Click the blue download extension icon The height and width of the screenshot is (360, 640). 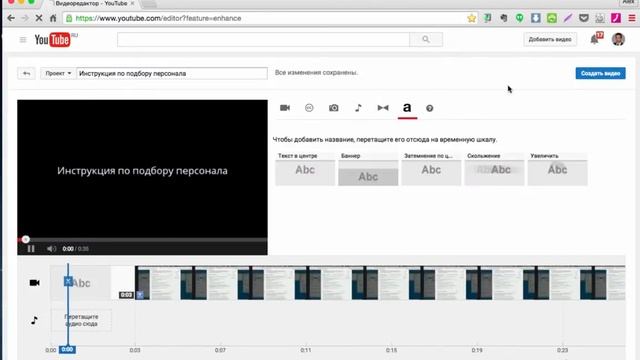point(536,18)
